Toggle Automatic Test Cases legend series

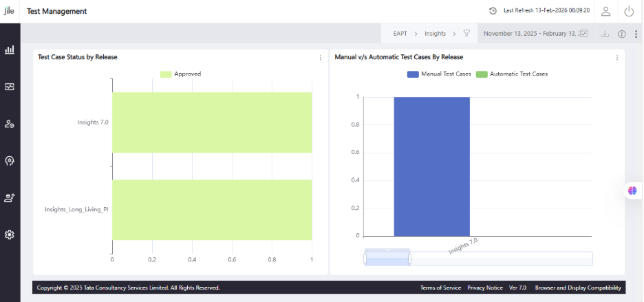pyautogui.click(x=512, y=74)
